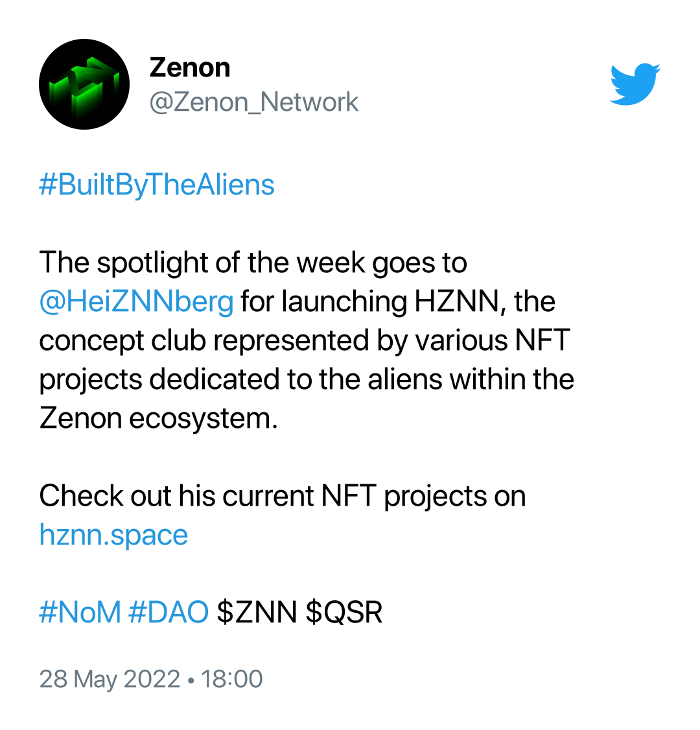Click the 18:00 timestamp
The height and width of the screenshot is (730, 700).
click(x=232, y=679)
